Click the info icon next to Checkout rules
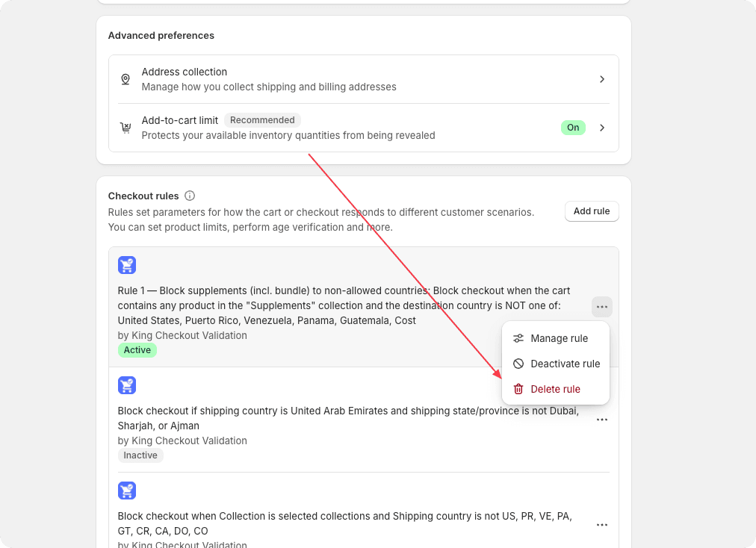756x548 pixels. [x=190, y=196]
